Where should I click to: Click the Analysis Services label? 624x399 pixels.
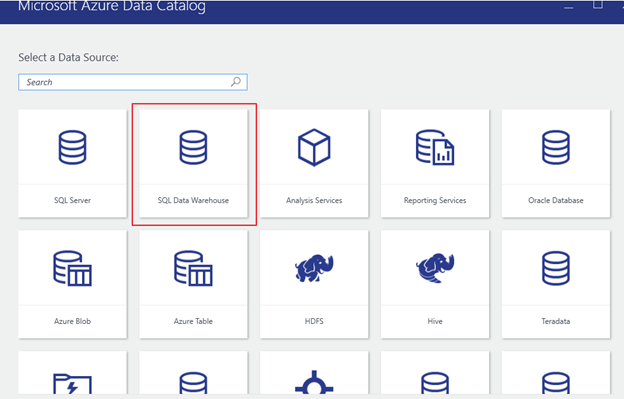coord(314,200)
